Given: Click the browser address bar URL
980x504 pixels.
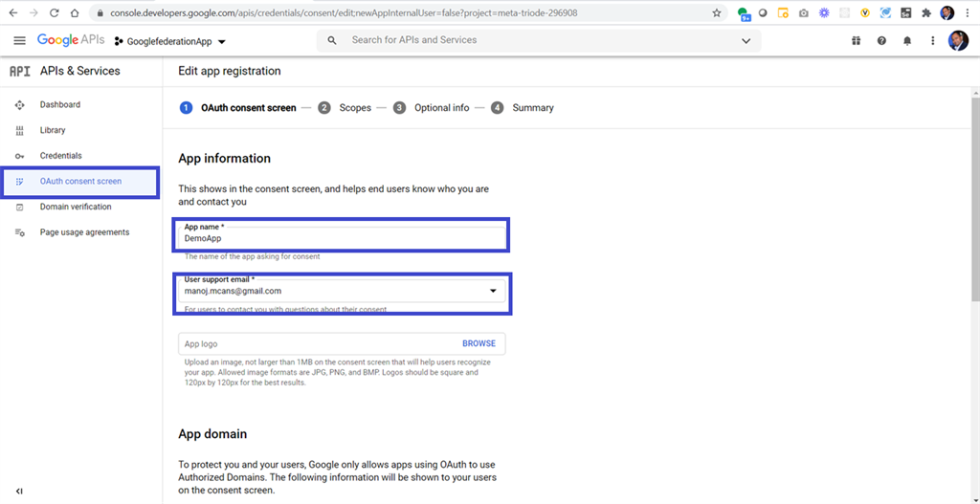Looking at the screenshot, I should (344, 12).
